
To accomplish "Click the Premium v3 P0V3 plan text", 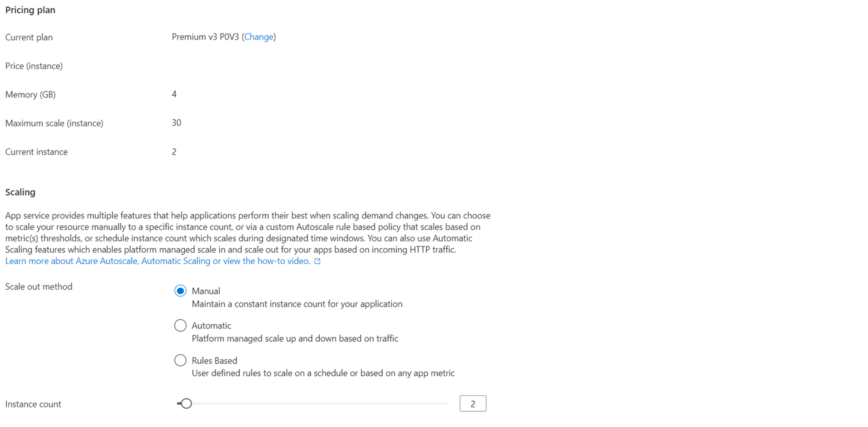I will 206,37.
